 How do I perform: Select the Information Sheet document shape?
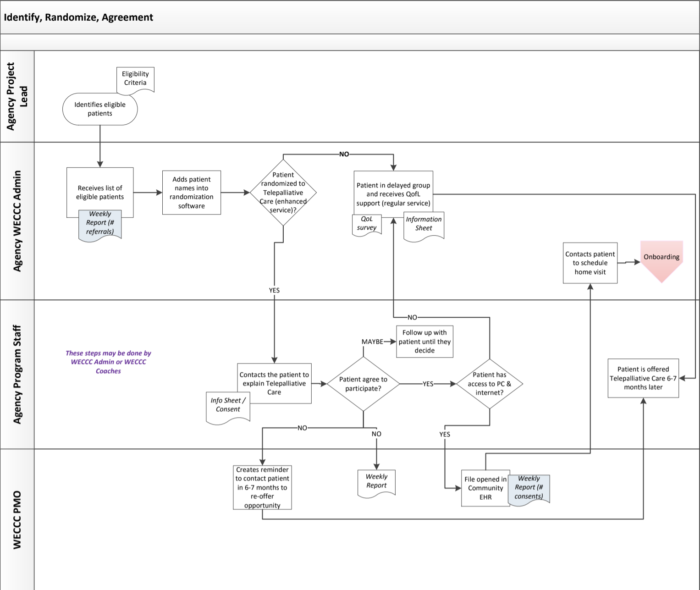424,224
